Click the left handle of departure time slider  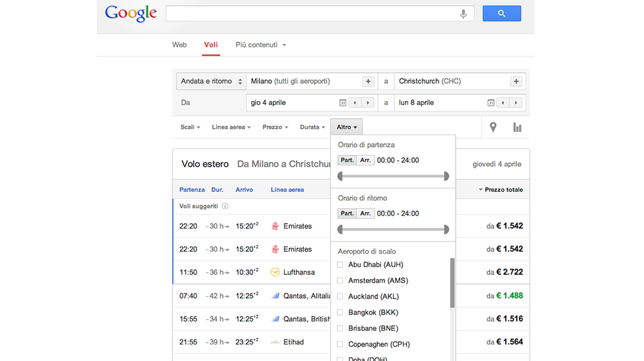point(340,176)
